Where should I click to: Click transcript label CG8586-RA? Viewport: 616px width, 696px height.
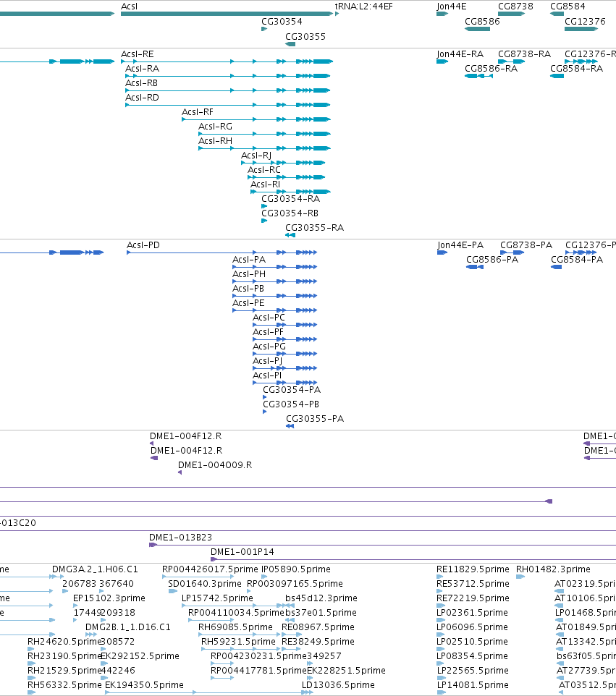pyautogui.click(x=491, y=69)
